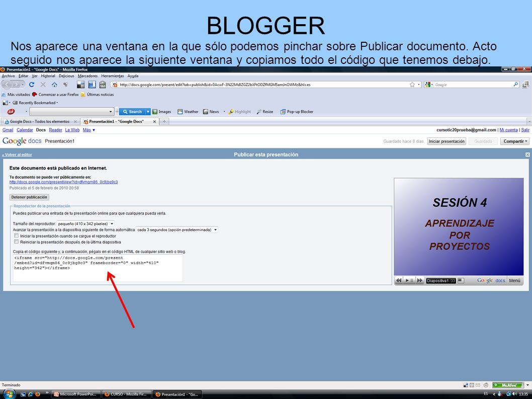The width and height of the screenshot is (532, 399).
Task: Click the Delicious TAG icon
Action: coord(103,85)
